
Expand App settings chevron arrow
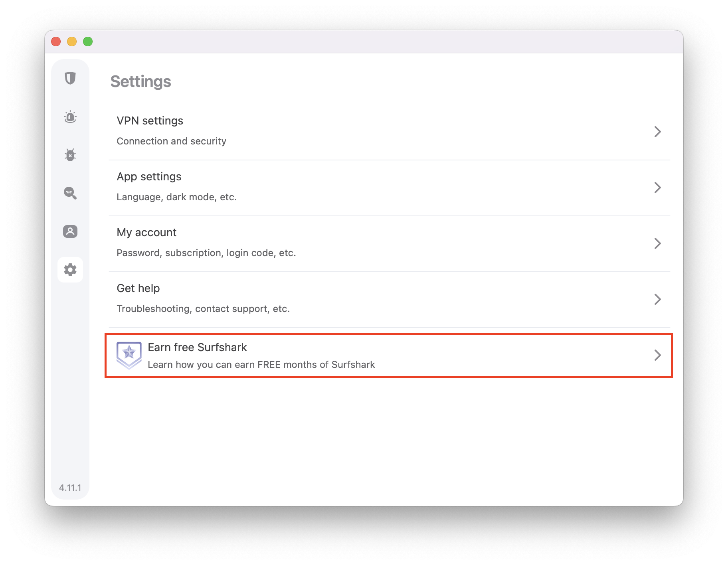point(658,188)
